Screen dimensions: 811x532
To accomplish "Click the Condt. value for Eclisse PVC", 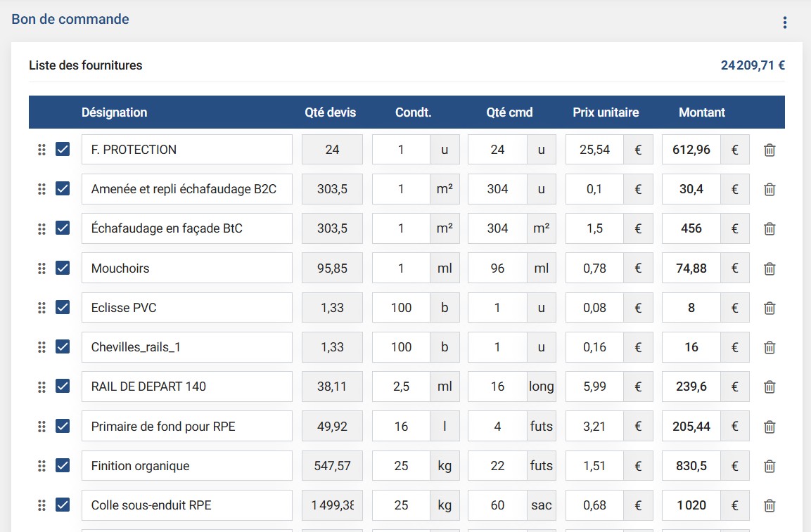I will tap(401, 308).
